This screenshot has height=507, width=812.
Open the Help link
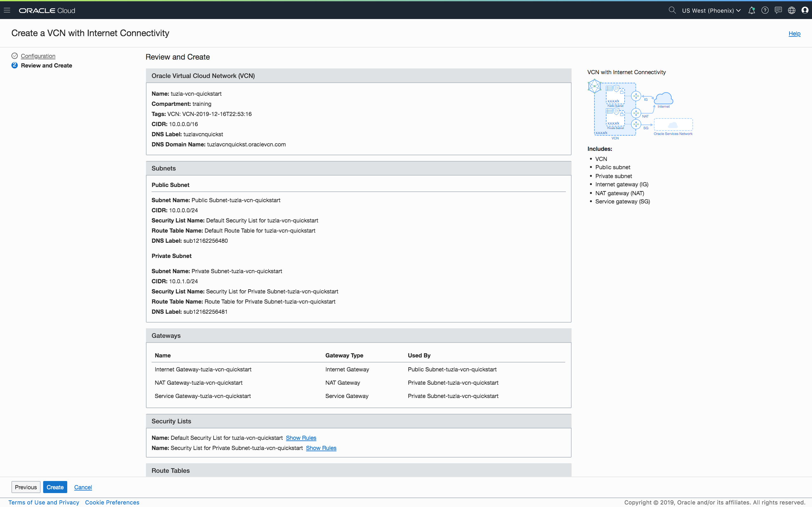(794, 34)
